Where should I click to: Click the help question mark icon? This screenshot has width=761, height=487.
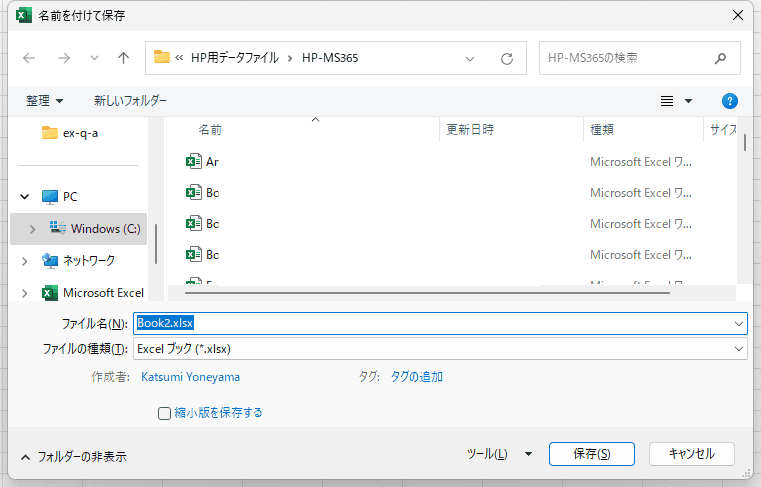(729, 101)
